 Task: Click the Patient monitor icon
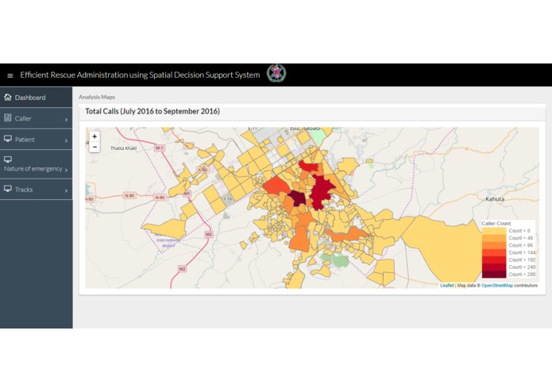(8, 139)
